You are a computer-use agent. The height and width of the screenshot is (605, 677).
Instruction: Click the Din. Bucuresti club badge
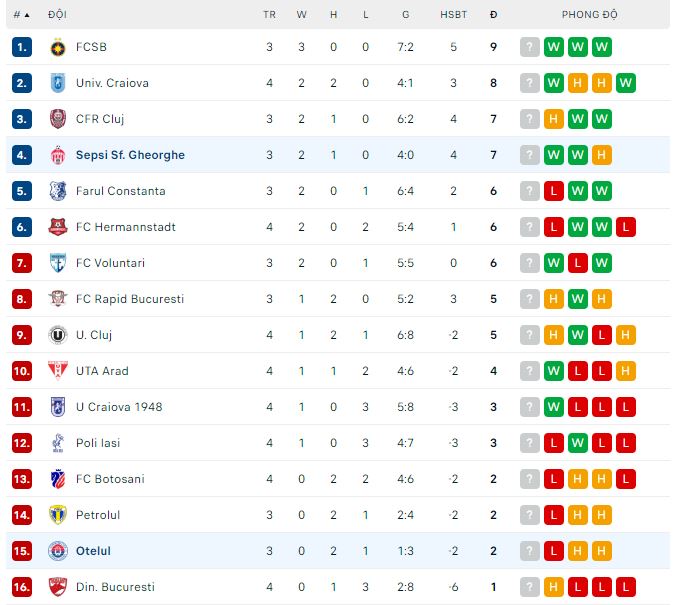(x=57, y=587)
